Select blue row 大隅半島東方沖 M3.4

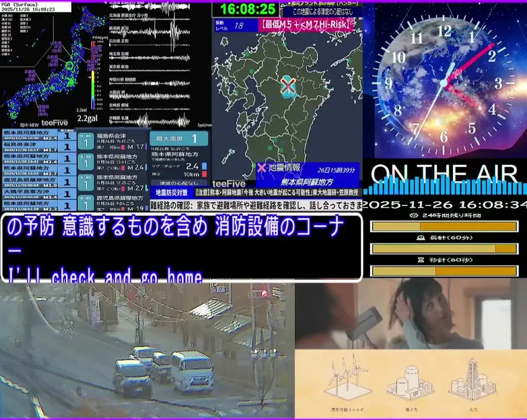pyautogui.click(x=39, y=194)
